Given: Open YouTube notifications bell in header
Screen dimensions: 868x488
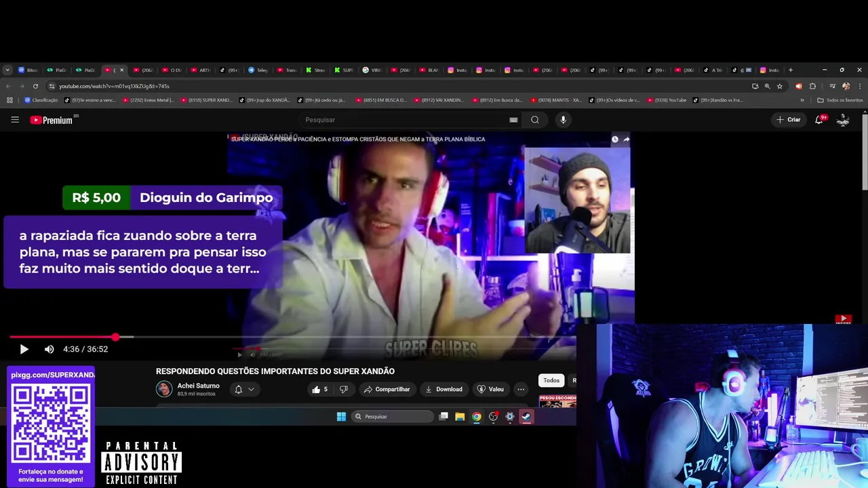Looking at the screenshot, I should (820, 119).
